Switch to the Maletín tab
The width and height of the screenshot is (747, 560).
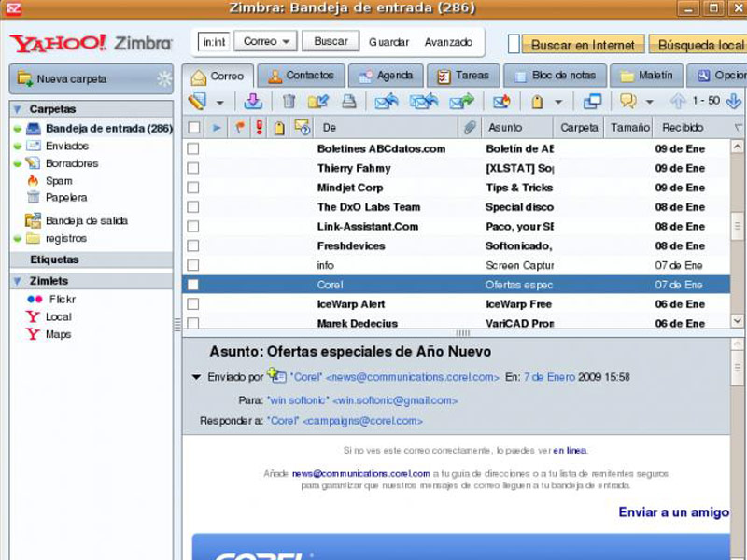(646, 76)
